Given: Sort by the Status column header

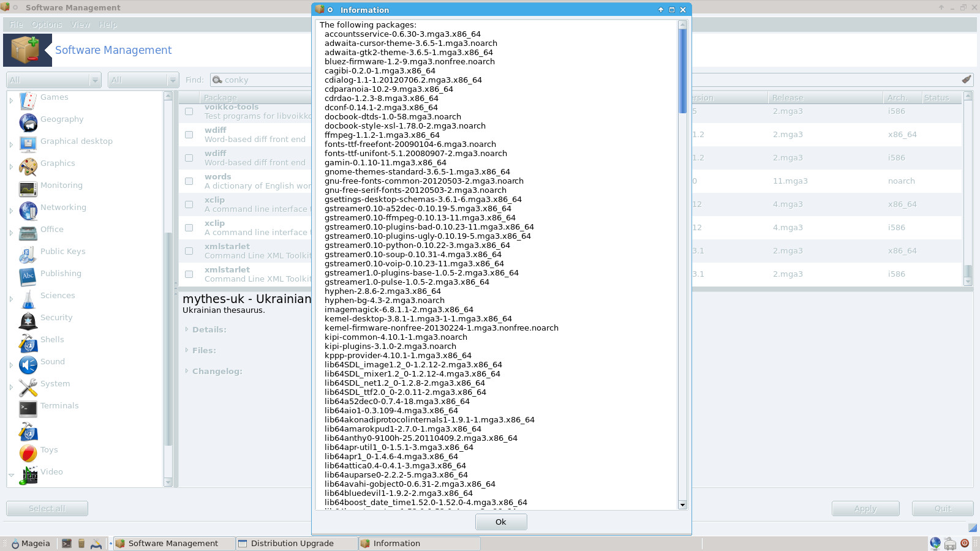Looking at the screenshot, I should 940,97.
